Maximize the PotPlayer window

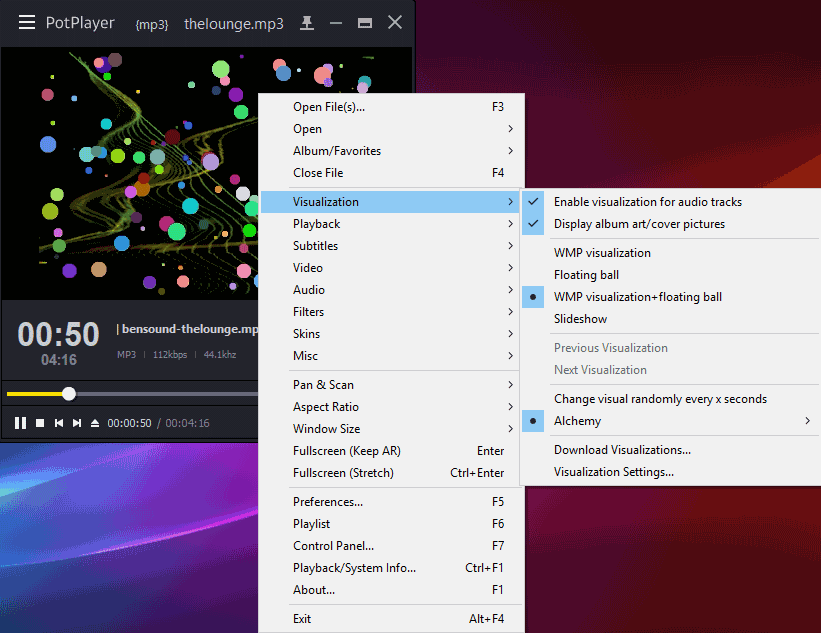(365, 23)
